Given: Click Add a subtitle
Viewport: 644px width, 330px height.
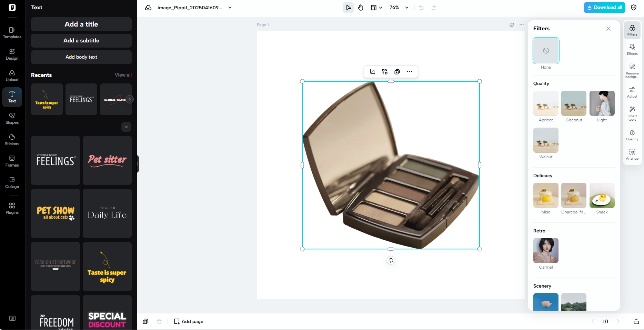Looking at the screenshot, I should click(x=81, y=41).
